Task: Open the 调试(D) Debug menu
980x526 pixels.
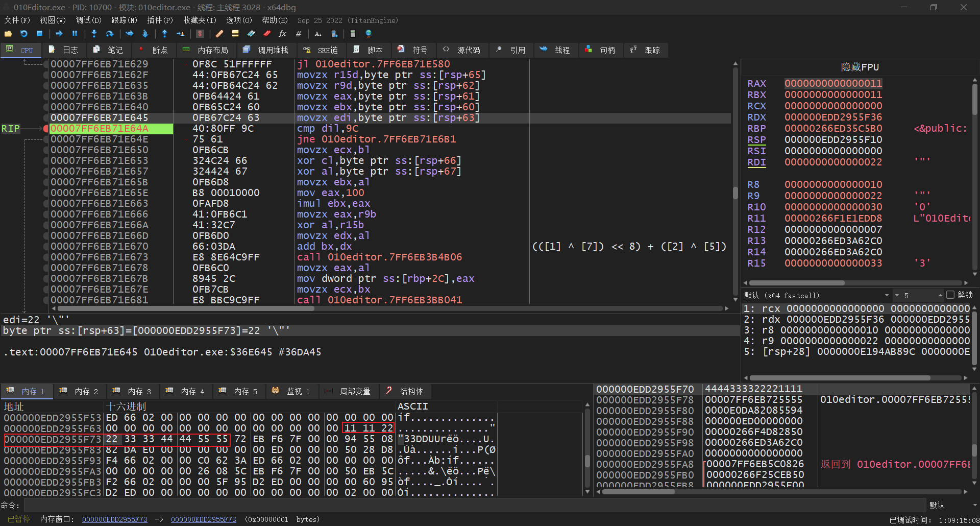Action: tap(88, 20)
